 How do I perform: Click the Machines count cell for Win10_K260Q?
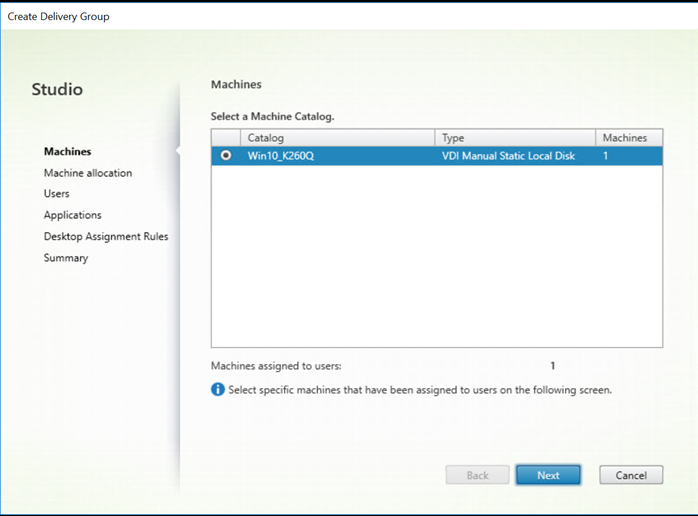pyautogui.click(x=605, y=156)
